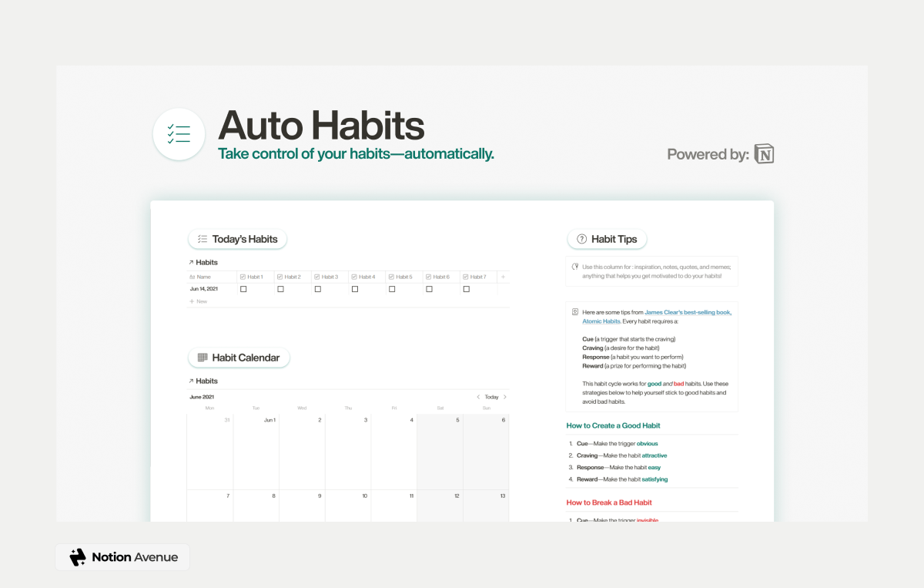Select the checklist icon on Today's Habits pill
This screenshot has height=588, width=924.
203,238
